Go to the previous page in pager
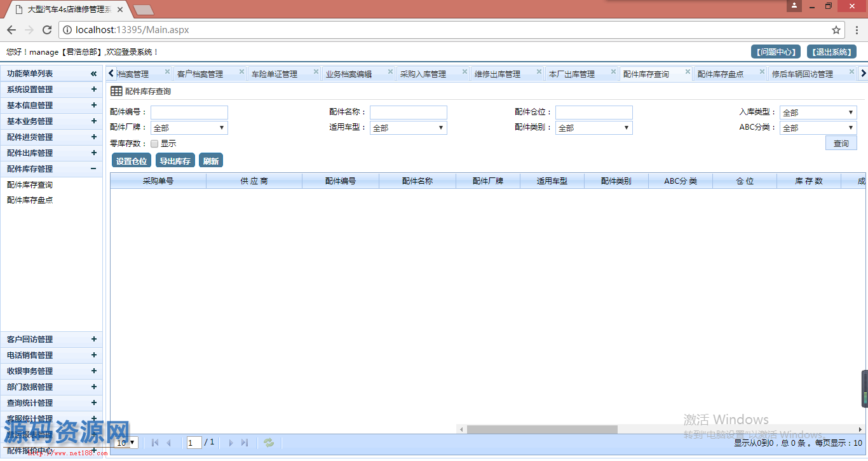Screen dimensions: 868x461 (169, 443)
